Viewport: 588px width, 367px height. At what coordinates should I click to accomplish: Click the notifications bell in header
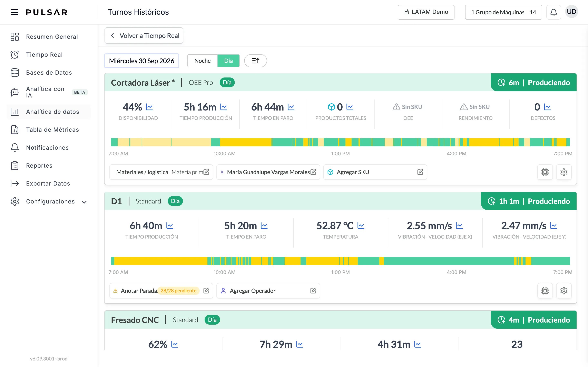click(553, 12)
